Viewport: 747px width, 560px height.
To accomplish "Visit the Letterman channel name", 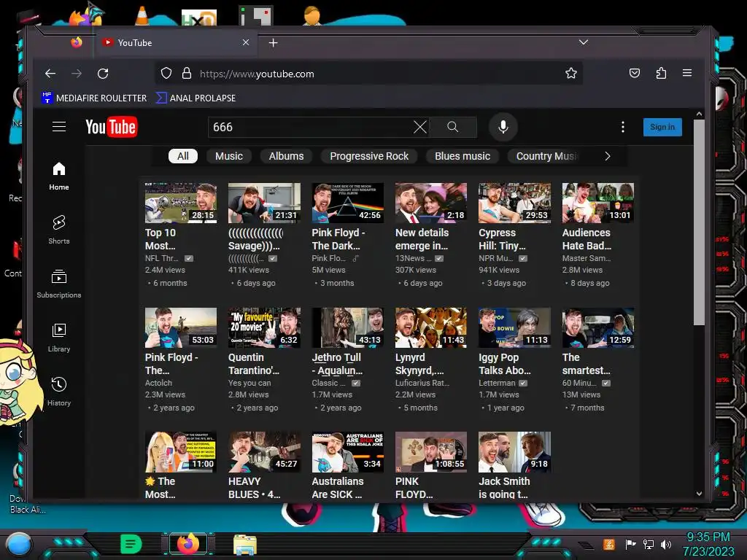I will (497, 383).
